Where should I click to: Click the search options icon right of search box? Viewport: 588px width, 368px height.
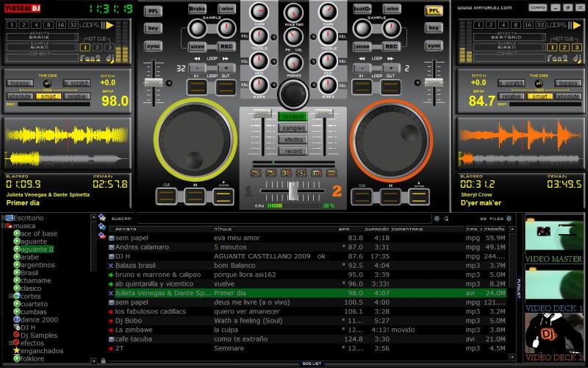[437, 219]
